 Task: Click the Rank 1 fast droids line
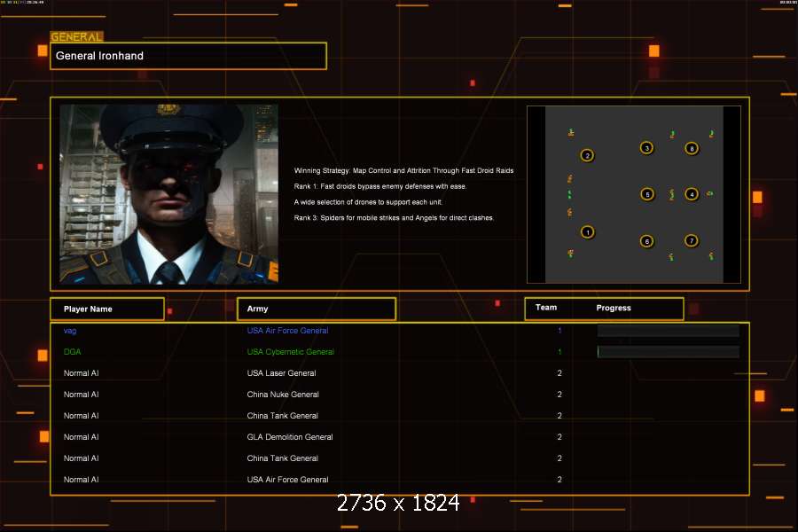tap(380, 186)
